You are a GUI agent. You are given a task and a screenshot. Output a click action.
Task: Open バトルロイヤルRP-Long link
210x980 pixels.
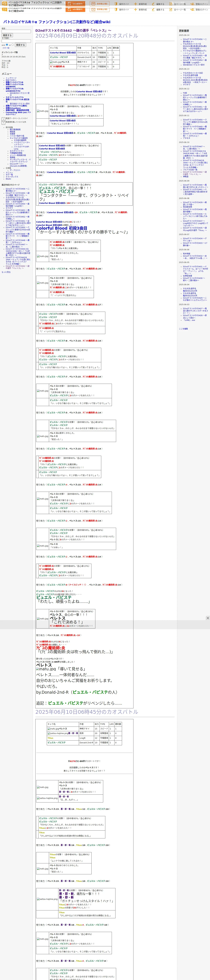21,148
